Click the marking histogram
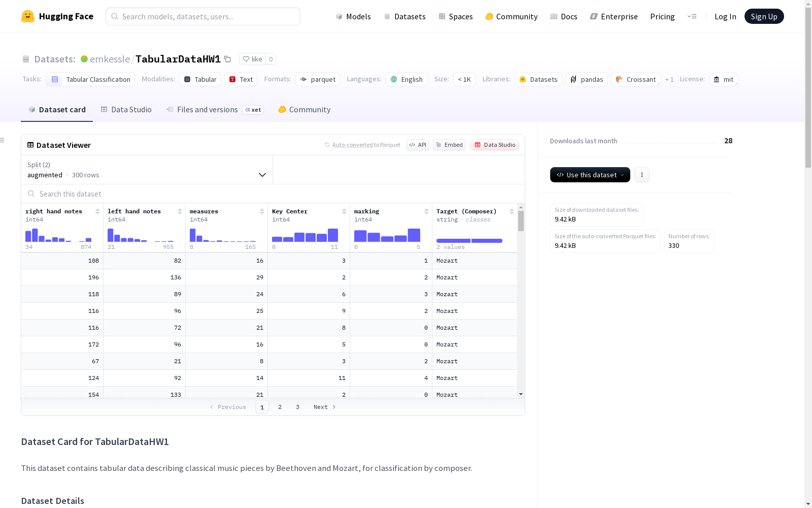Viewport: 812px width, 508px height. [x=387, y=235]
